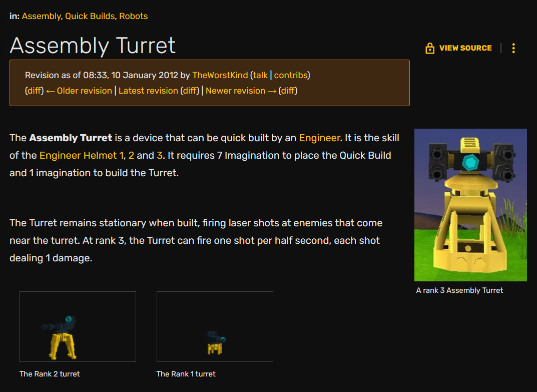Open the Assembly category link

coord(42,16)
